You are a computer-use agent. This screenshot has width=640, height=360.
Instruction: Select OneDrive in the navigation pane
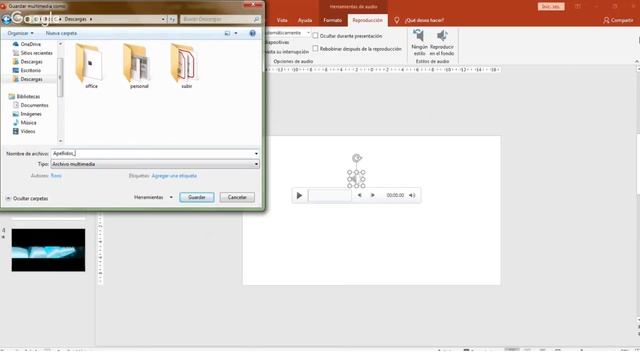[x=27, y=44]
